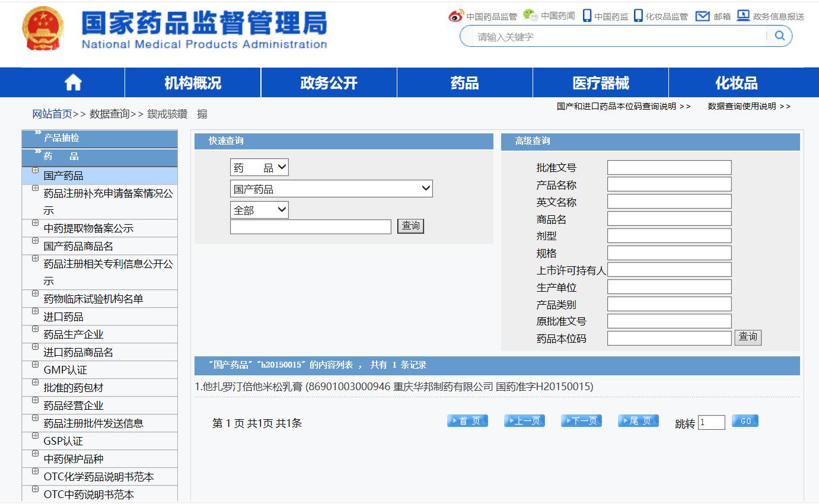Open the 化妆品 menu
Image resolution: width=819 pixels, height=504 pixels.
736,82
